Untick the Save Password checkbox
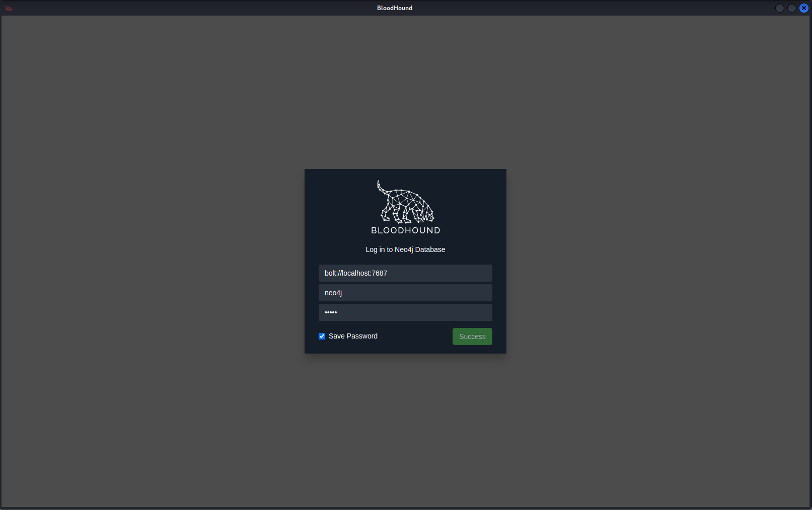 [322, 336]
